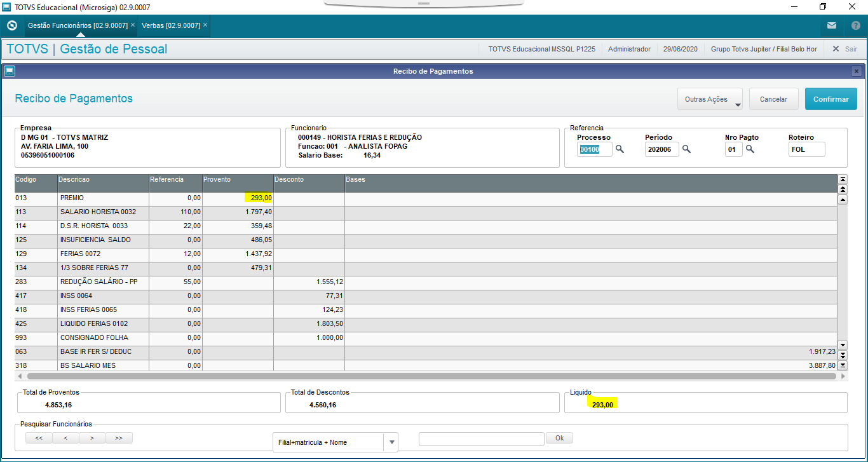Screen dimensions: 868x462
Task: Click the Cancelar button
Action: tap(773, 99)
